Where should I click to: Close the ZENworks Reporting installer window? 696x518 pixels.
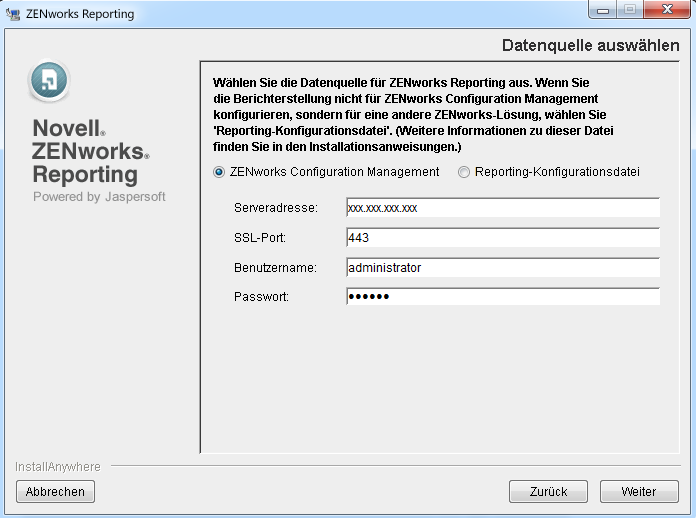point(667,9)
